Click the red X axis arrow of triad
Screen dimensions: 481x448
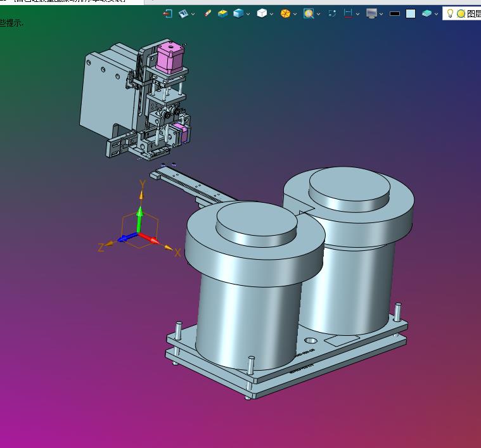click(150, 238)
